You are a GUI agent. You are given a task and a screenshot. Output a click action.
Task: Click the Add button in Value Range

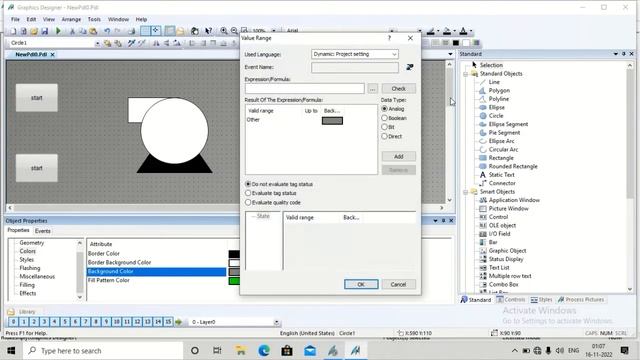tap(398, 156)
